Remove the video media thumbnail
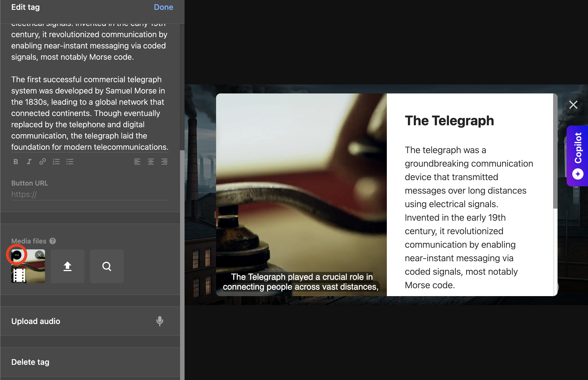This screenshot has width=588, height=380. [x=39, y=255]
